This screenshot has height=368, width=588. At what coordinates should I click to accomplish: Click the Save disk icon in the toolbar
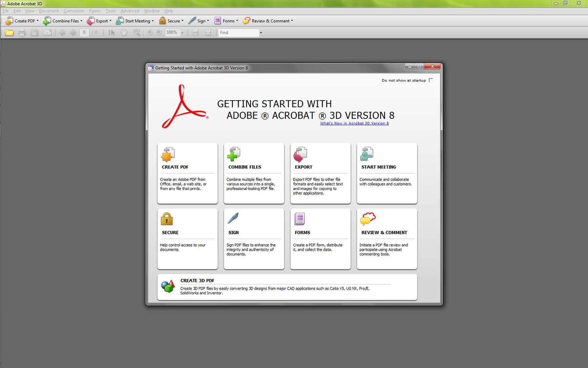point(34,33)
